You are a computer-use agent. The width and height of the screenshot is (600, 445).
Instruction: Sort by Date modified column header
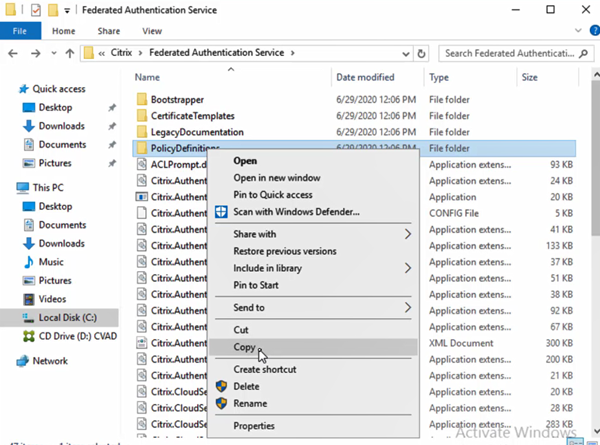tap(365, 77)
